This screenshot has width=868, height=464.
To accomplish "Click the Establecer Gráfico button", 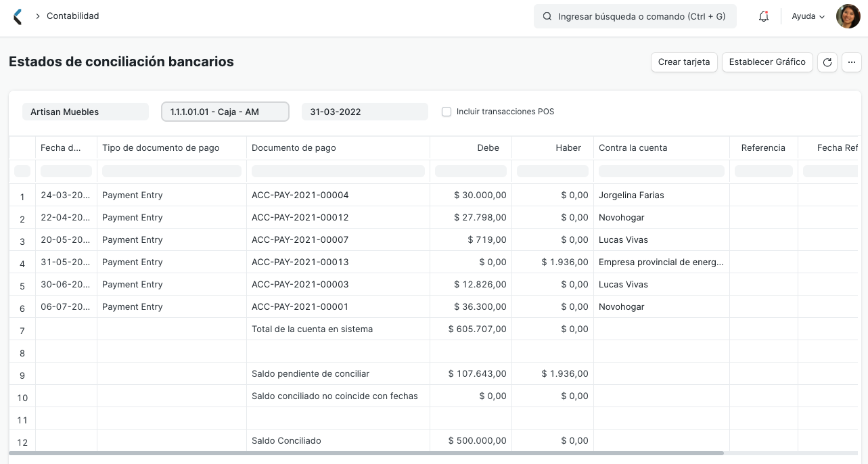I will 767,62.
